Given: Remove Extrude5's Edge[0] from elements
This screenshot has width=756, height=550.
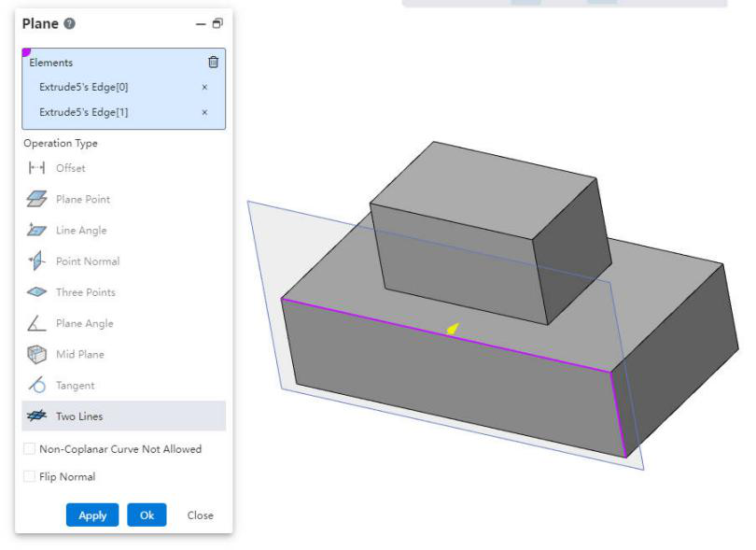Looking at the screenshot, I should pyautogui.click(x=204, y=88).
